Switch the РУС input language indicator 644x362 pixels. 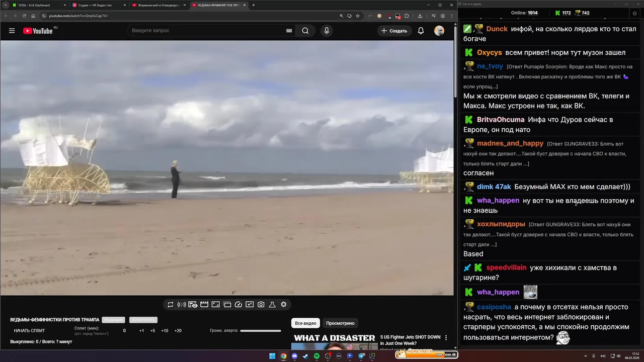tap(603, 356)
